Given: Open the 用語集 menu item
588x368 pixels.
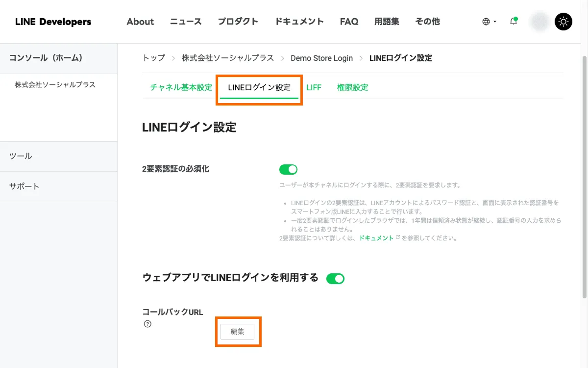Looking at the screenshot, I should click(x=387, y=22).
